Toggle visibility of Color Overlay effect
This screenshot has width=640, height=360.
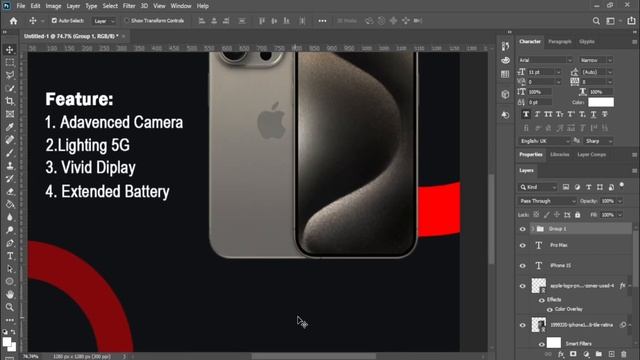point(549,309)
